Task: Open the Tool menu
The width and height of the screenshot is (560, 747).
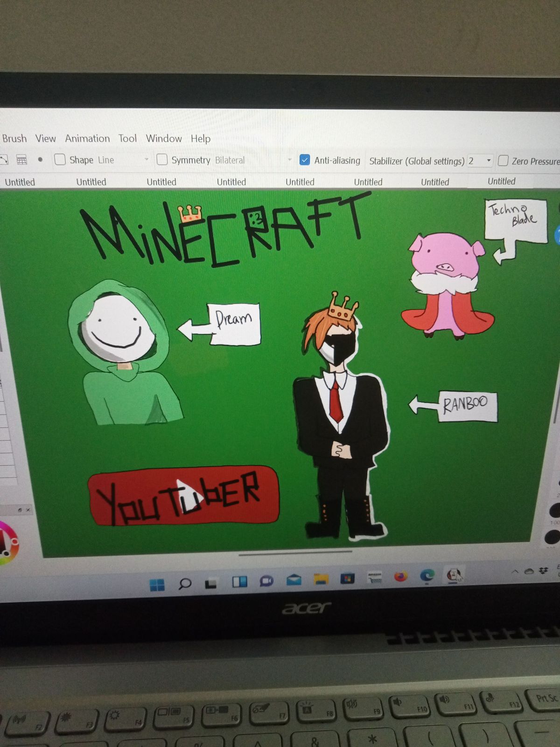Action: point(127,138)
